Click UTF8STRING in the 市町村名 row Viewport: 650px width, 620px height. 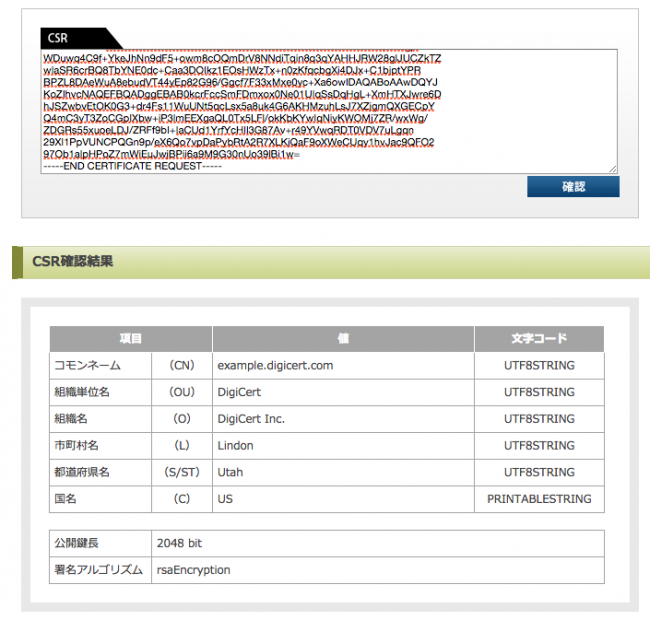[x=539, y=446]
